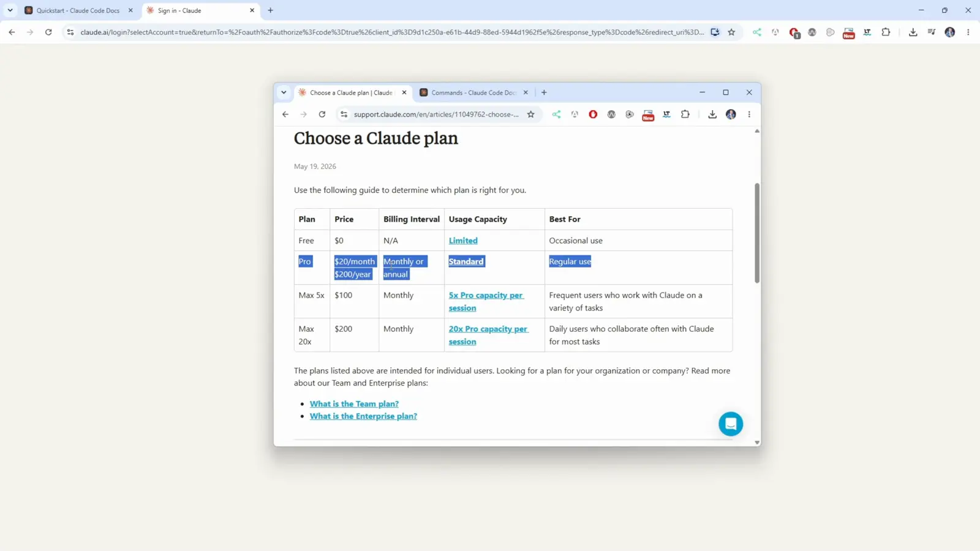Screen dimensions: 980x551
Task: Click red badge extension in background window
Action: point(794,33)
